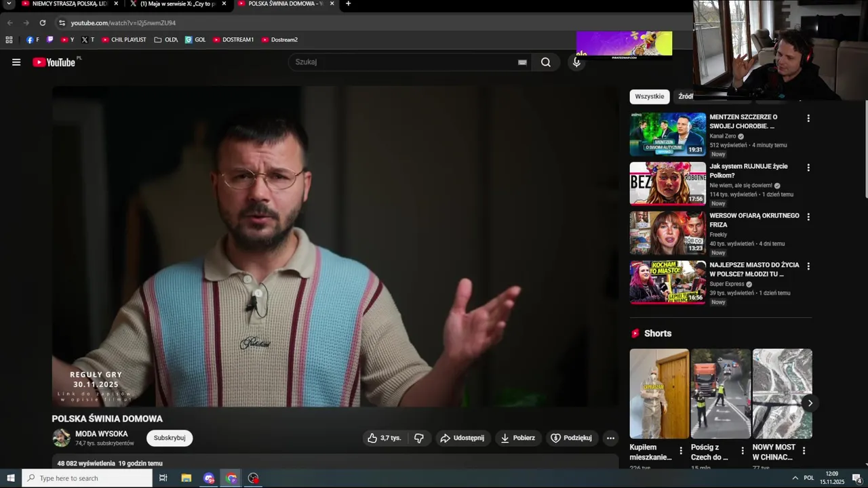The image size is (868, 488).
Task: Open options for NOWY MOST short
Action: (x=804, y=451)
